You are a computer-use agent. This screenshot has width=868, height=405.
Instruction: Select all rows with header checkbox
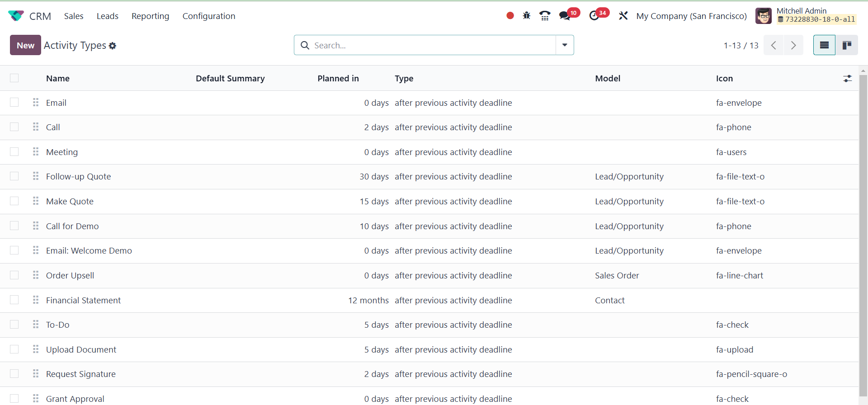(14, 78)
